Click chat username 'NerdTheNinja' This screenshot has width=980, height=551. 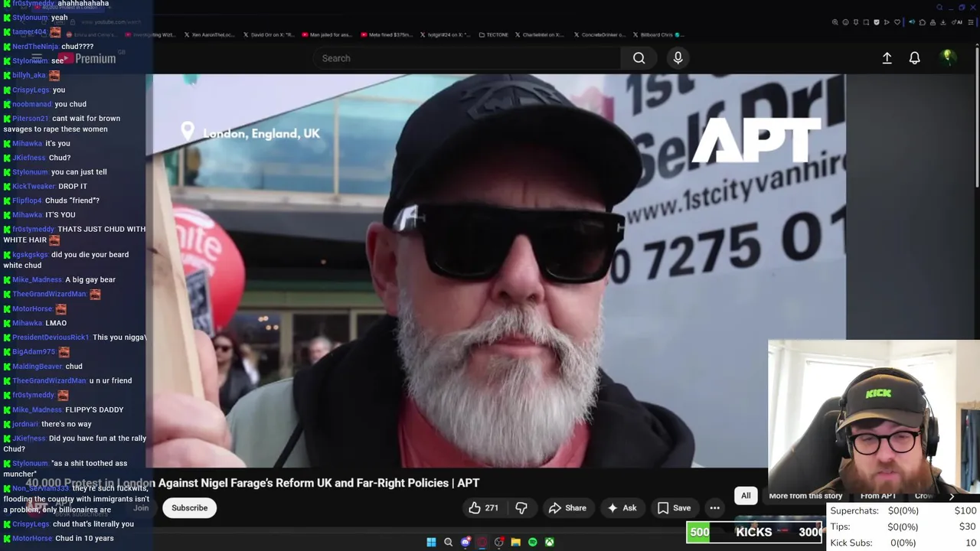tap(35, 47)
